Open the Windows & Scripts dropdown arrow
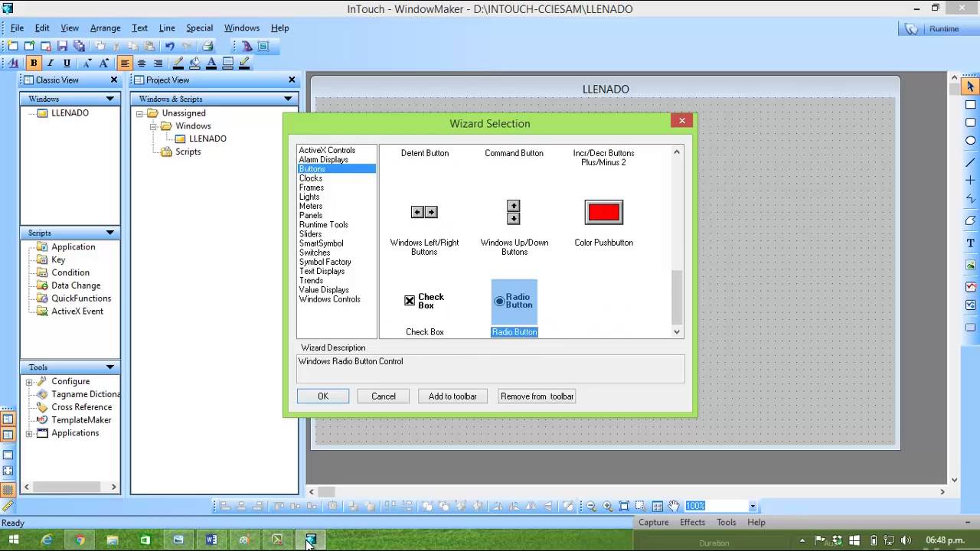The image size is (980, 551). (289, 99)
